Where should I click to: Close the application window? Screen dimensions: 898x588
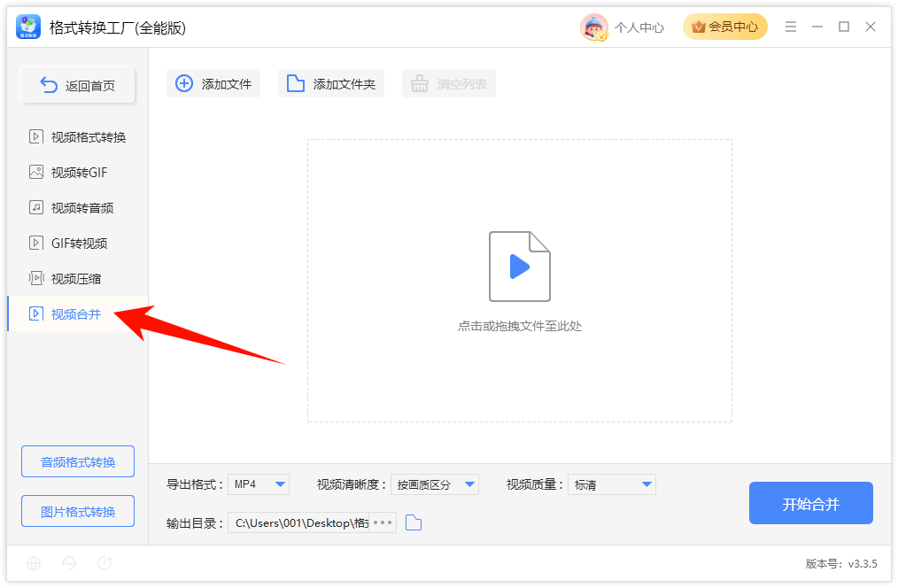pos(871,27)
